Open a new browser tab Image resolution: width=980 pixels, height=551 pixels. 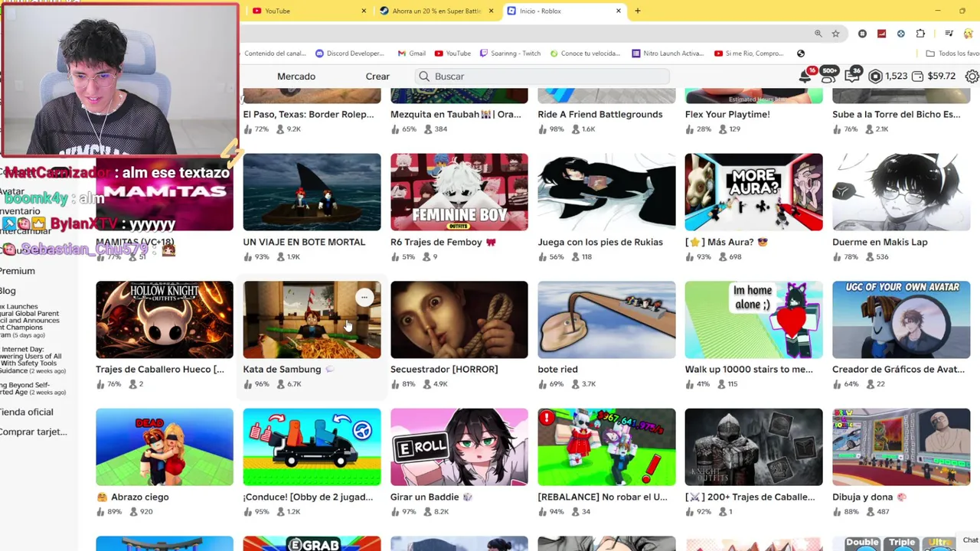(637, 11)
